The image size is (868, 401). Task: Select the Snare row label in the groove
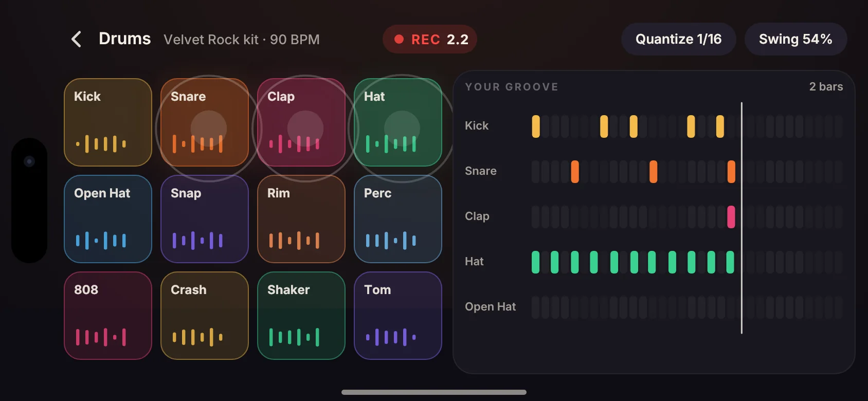pyautogui.click(x=481, y=171)
